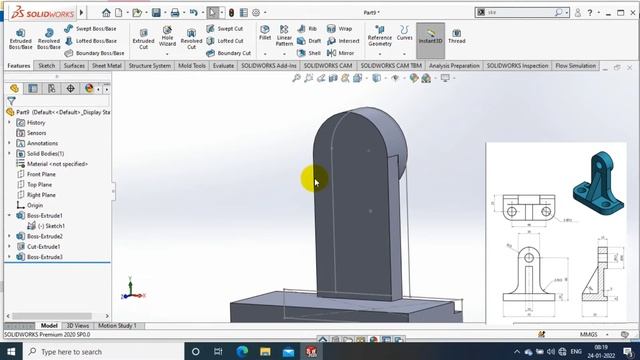
Task: Click the Swept Boss/Base tool
Action: coord(90,29)
